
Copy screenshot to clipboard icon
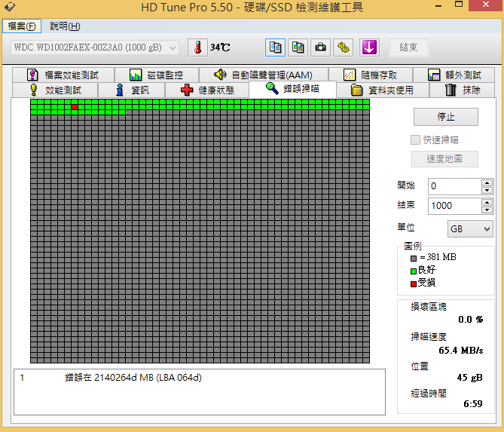(x=298, y=47)
